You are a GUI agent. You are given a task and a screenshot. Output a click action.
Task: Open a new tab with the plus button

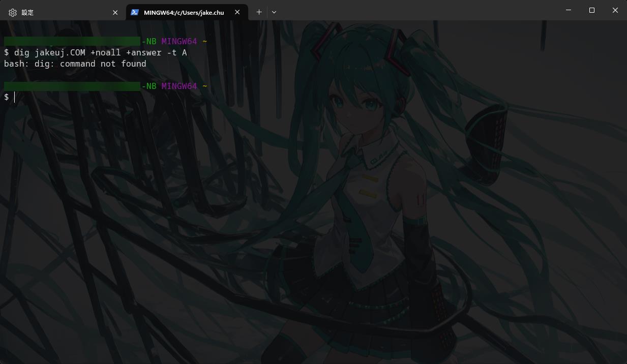pyautogui.click(x=259, y=12)
